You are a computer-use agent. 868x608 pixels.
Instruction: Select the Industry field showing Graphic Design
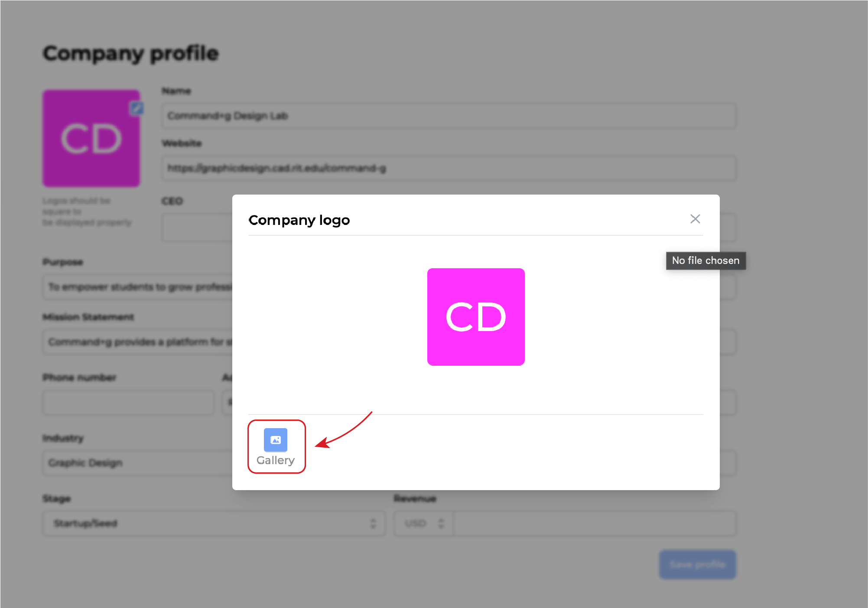click(x=130, y=463)
